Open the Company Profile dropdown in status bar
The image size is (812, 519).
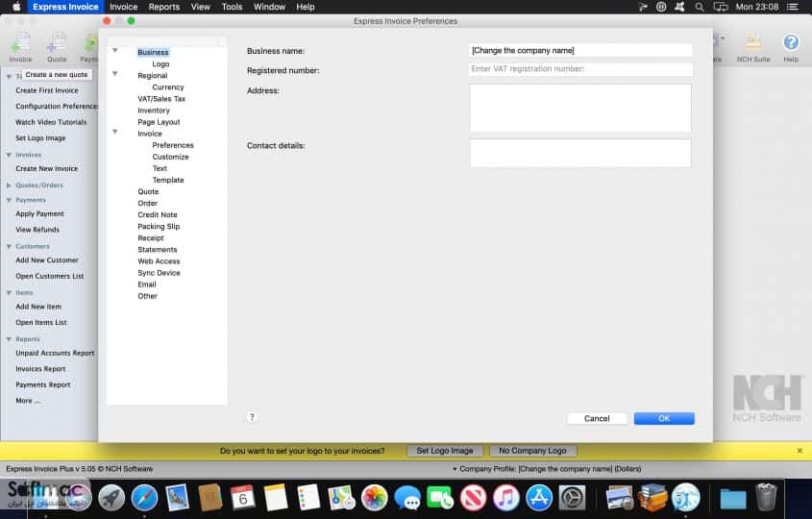coord(547,469)
